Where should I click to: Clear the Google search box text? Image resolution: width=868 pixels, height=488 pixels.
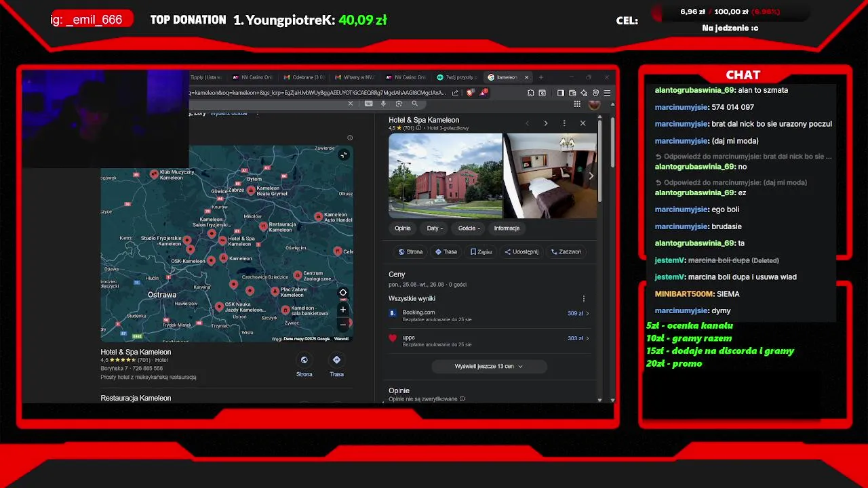coord(351,104)
